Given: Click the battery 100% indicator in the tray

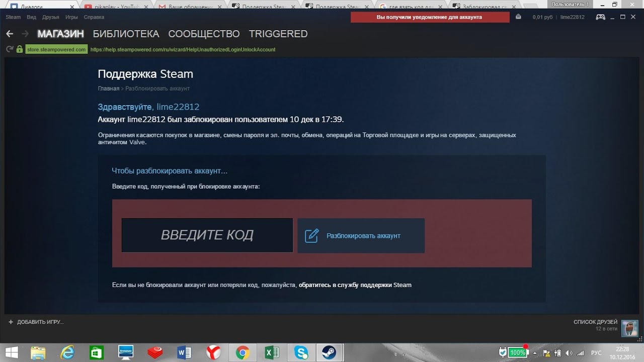Looking at the screenshot, I should tap(517, 352).
